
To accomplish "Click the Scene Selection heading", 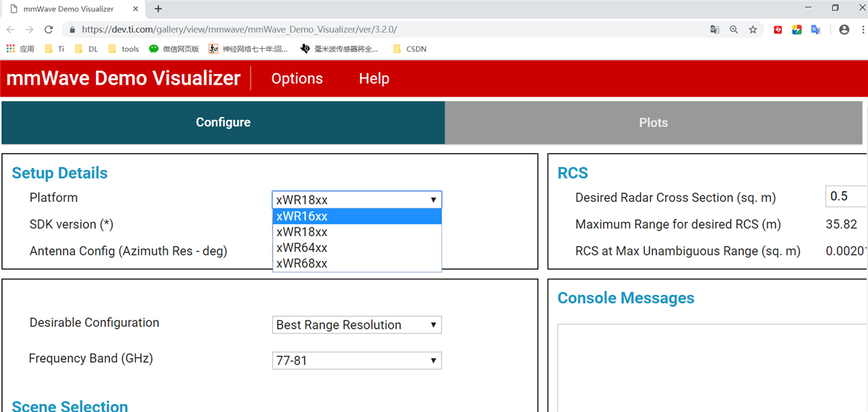I will (70, 406).
